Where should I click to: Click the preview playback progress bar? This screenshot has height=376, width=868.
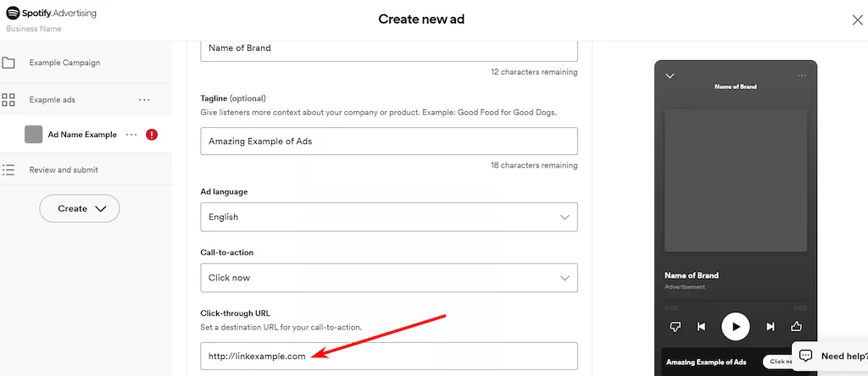click(x=736, y=301)
